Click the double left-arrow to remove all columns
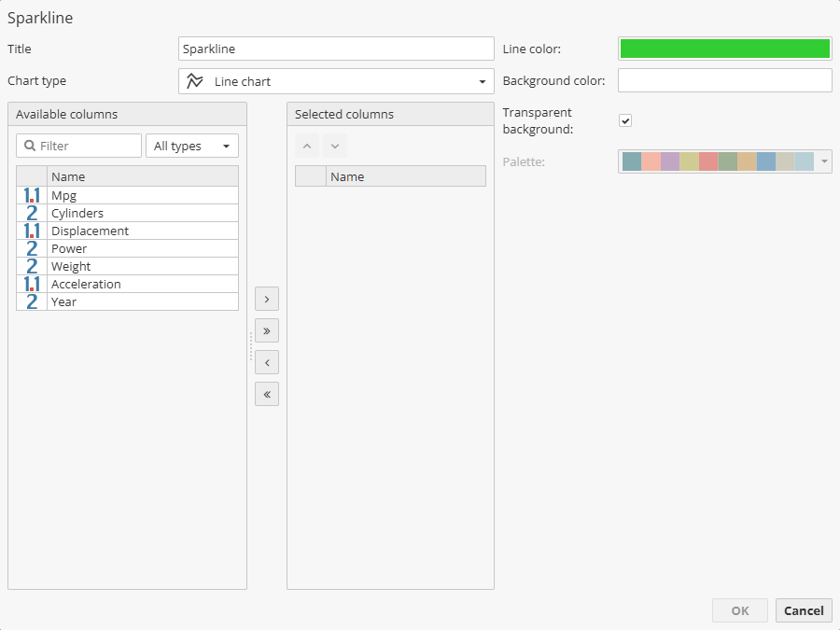840x630 pixels. pos(266,394)
